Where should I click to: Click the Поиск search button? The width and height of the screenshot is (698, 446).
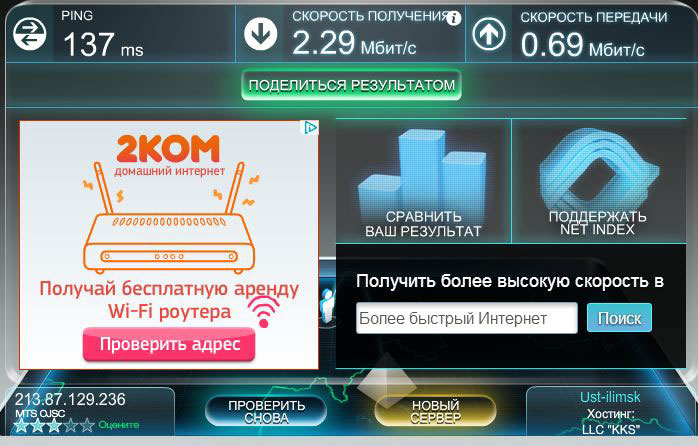coord(619,318)
